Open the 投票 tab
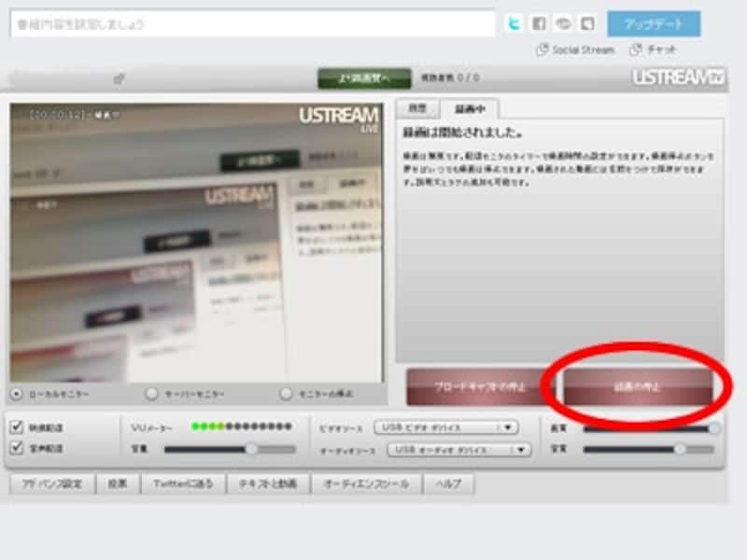The width and height of the screenshot is (747, 560). click(x=118, y=484)
